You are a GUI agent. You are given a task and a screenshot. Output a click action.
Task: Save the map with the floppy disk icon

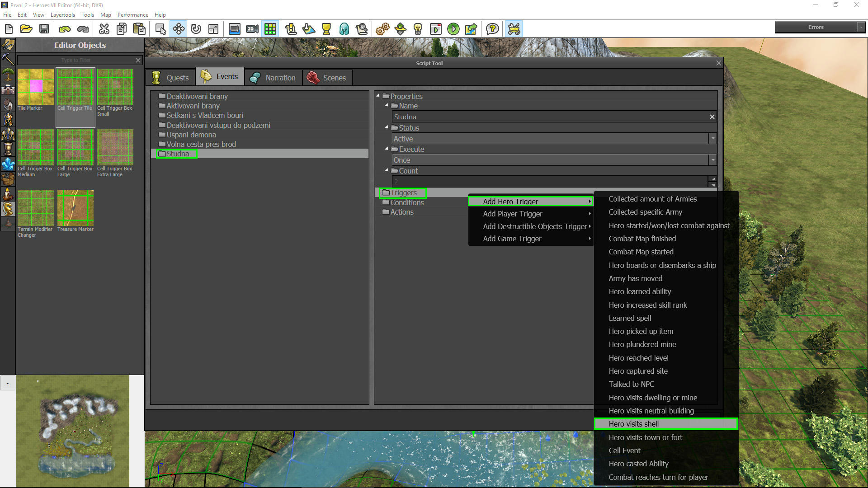[44, 29]
